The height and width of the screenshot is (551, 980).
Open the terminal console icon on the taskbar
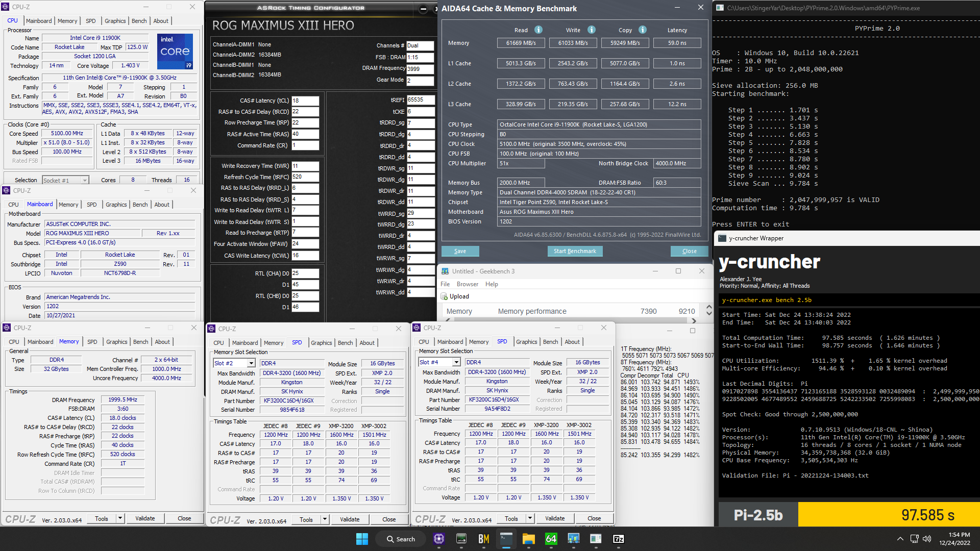tap(506, 539)
